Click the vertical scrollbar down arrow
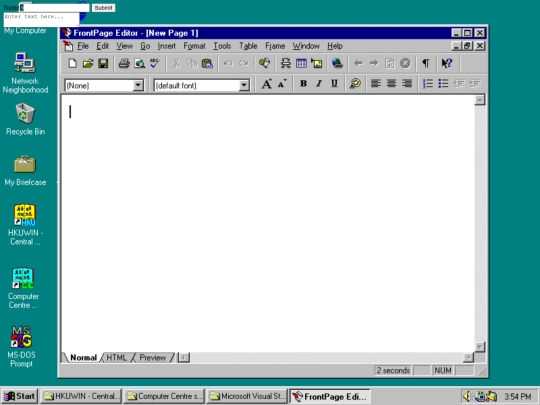Image resolution: width=540 pixels, height=405 pixels. pos(480,346)
